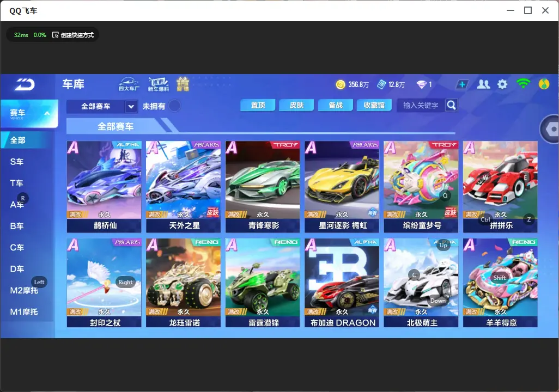Open the 全部赛车 dropdown
Viewport: 559px width, 392px height.
(102, 106)
